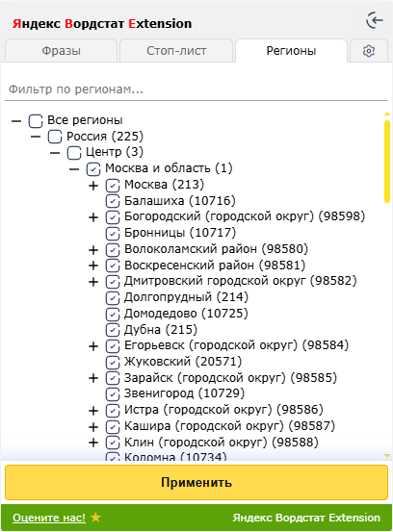This screenshot has height=532, width=393.
Task: Click the Звенигород (10729) label
Action: (x=184, y=393)
